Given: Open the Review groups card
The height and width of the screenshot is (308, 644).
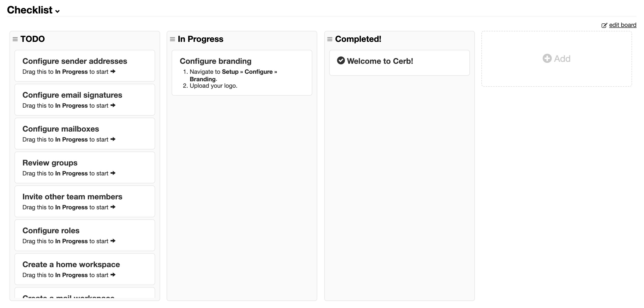Looking at the screenshot, I should point(85,167).
